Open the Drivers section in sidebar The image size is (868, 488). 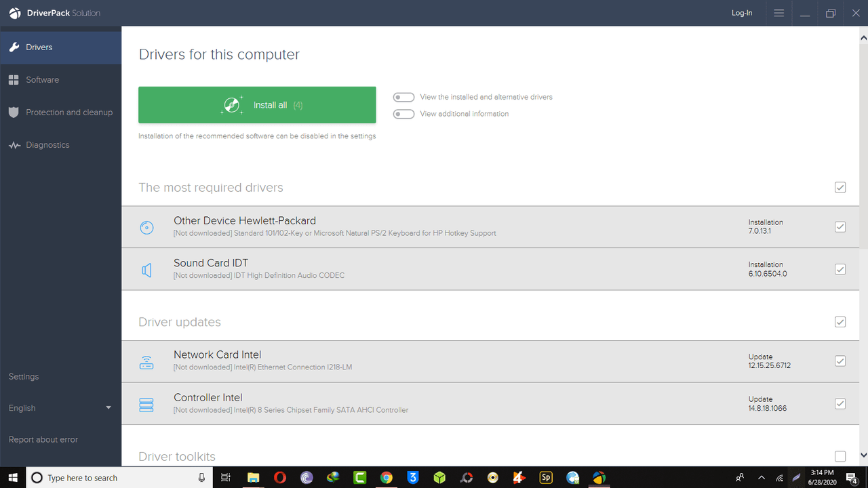(60, 47)
